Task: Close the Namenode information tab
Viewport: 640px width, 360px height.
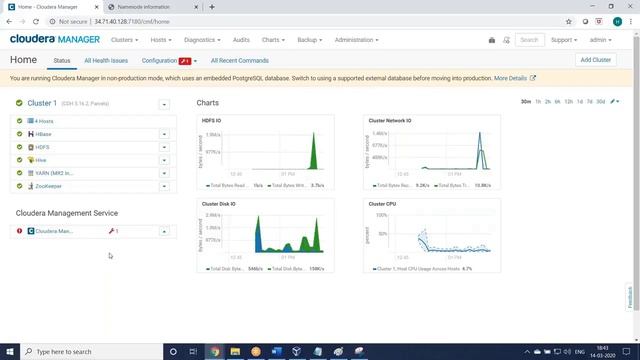Action: point(196,7)
